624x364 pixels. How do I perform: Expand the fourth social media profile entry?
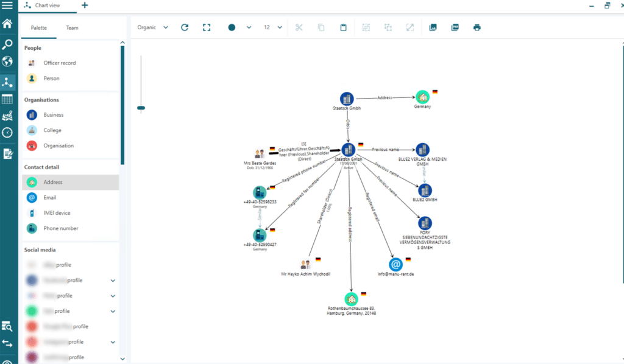[x=113, y=311]
